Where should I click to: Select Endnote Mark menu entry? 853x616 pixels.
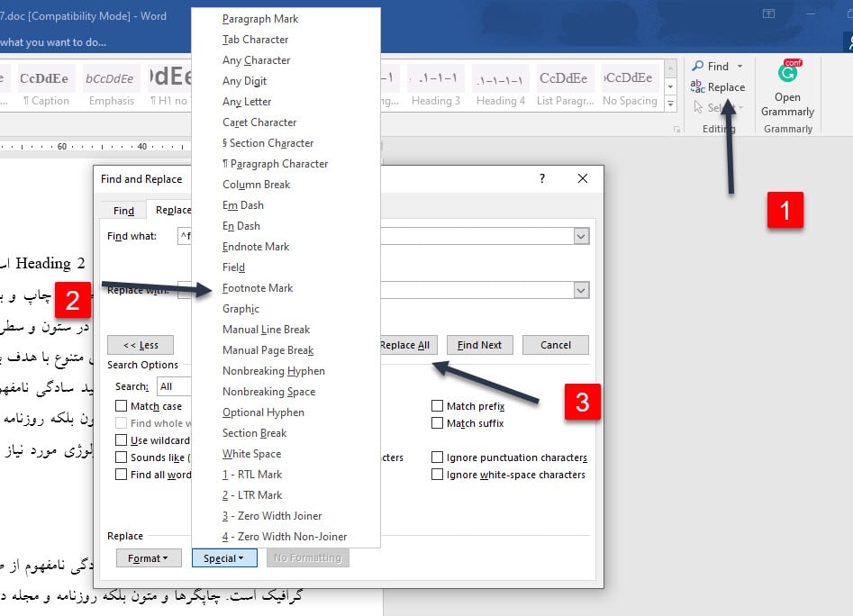click(286, 246)
